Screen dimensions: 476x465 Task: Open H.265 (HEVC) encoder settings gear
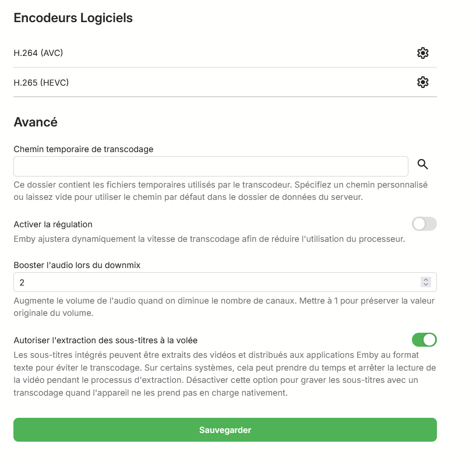[x=423, y=83]
